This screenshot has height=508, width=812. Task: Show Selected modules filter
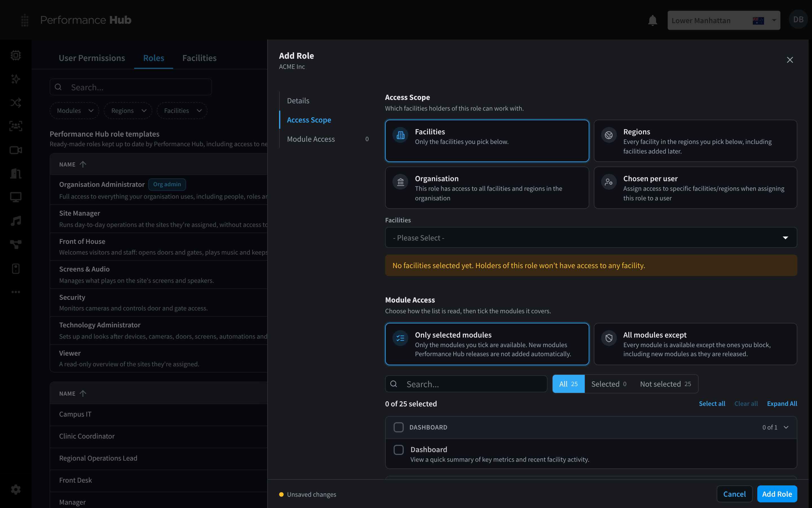pyautogui.click(x=608, y=384)
